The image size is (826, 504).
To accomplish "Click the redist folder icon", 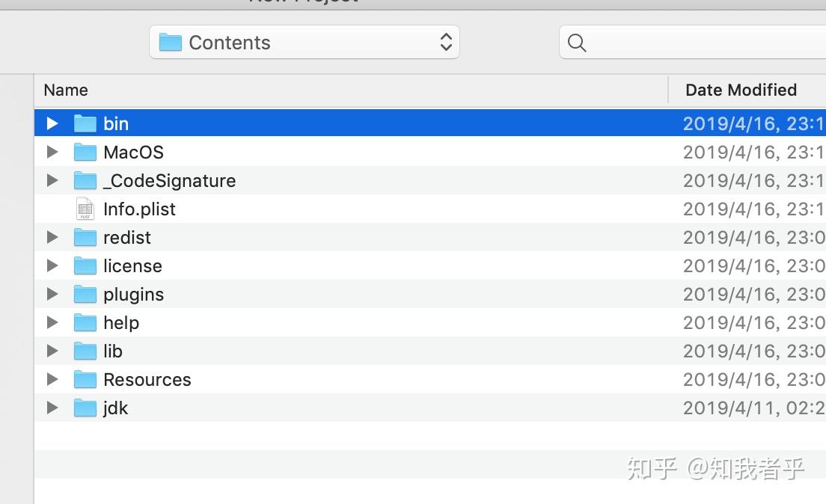I will pyautogui.click(x=85, y=237).
